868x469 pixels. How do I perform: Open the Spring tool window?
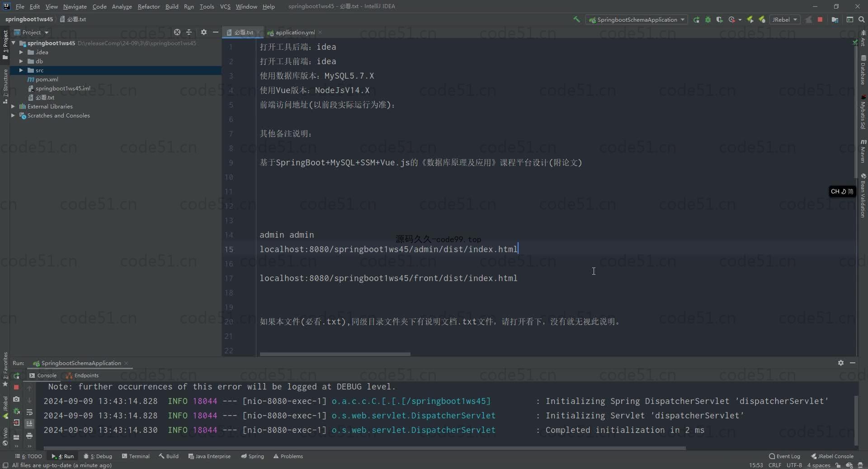pyautogui.click(x=252, y=456)
